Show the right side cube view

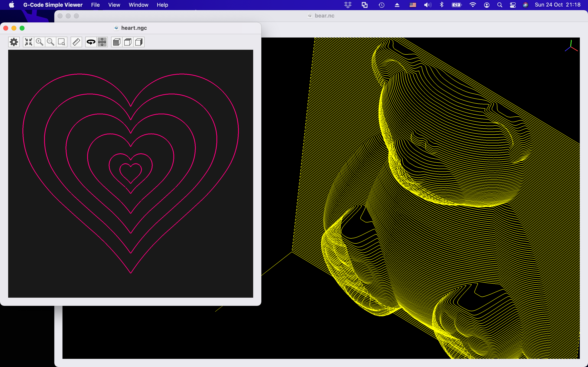pos(139,42)
